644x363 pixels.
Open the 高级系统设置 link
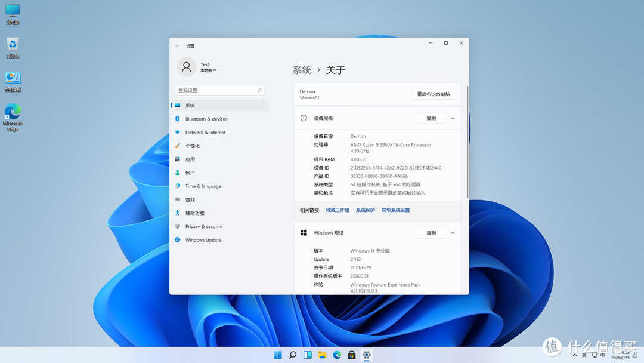[395, 210]
